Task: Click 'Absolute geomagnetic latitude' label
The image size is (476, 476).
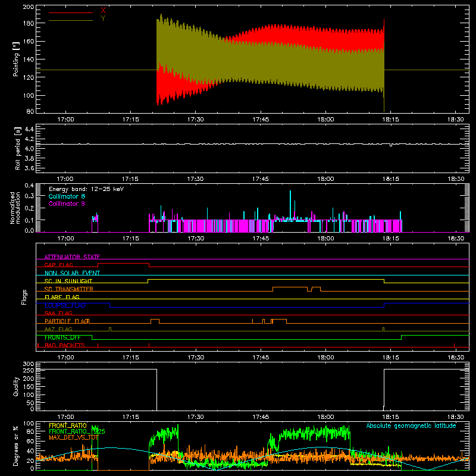Action: (x=411, y=425)
